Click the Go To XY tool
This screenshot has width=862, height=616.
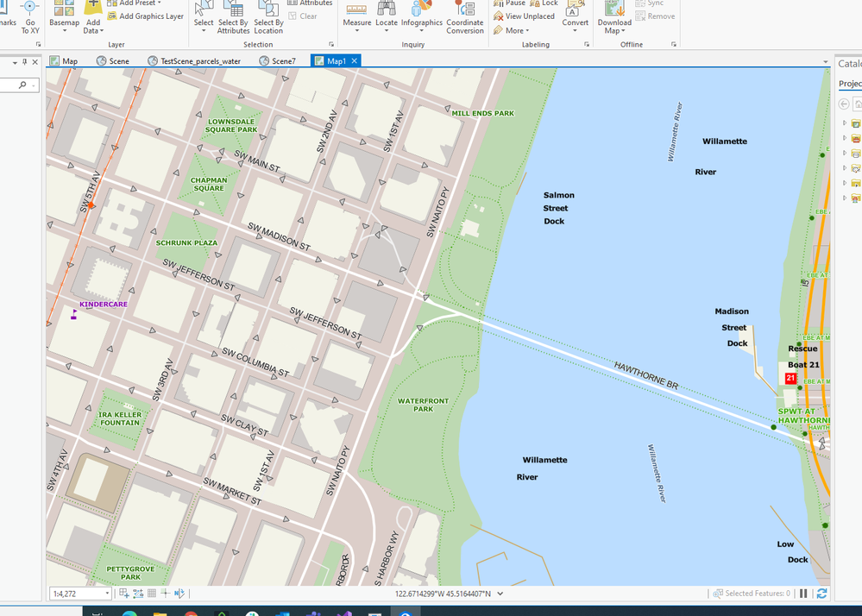tap(30, 17)
